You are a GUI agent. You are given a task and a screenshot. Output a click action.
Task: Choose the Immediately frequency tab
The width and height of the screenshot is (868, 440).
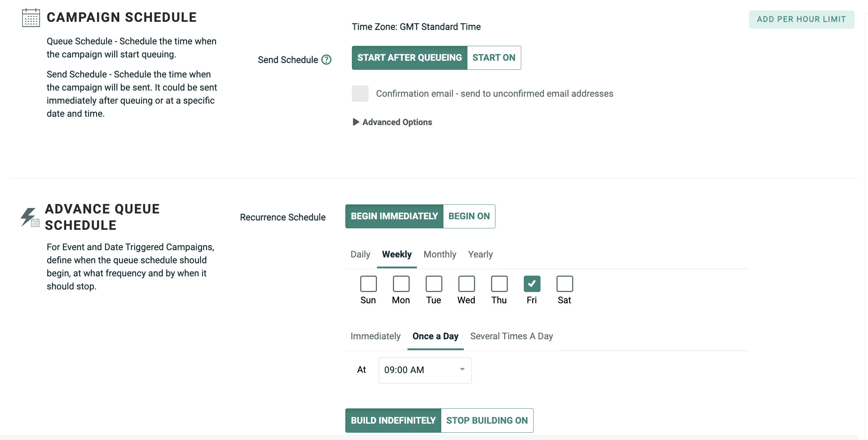click(x=375, y=336)
